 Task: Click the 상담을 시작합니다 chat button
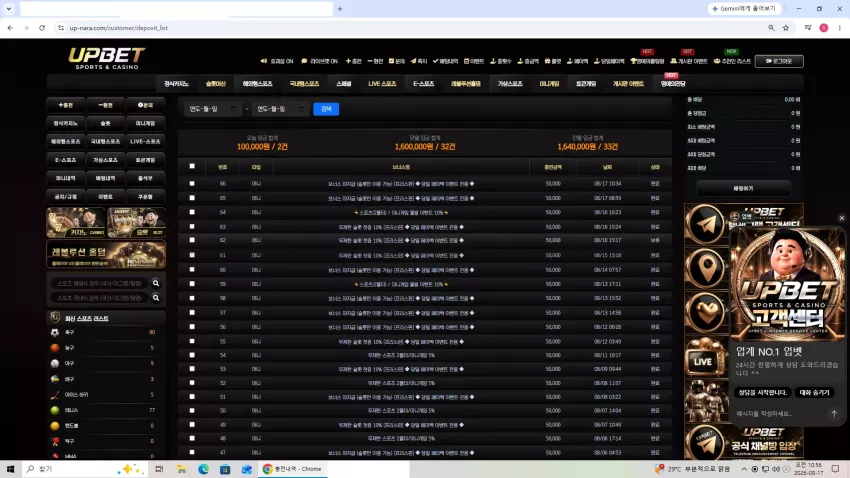tap(762, 392)
